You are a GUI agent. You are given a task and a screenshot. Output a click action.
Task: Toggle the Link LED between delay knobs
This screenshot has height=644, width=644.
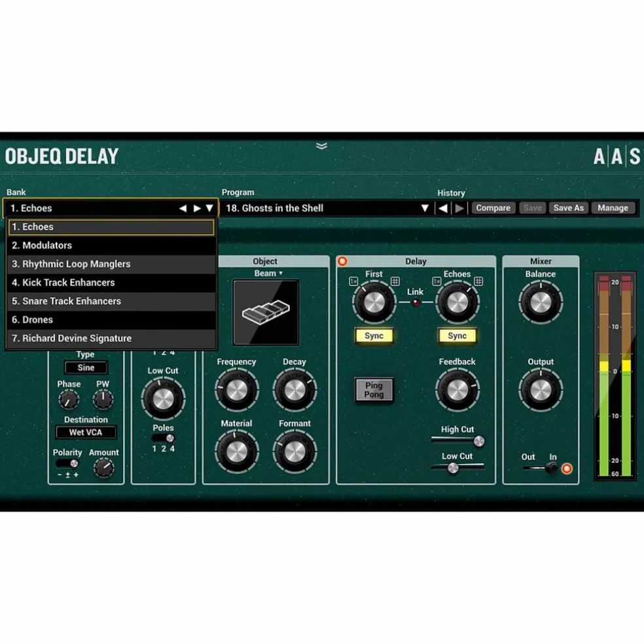(x=416, y=303)
